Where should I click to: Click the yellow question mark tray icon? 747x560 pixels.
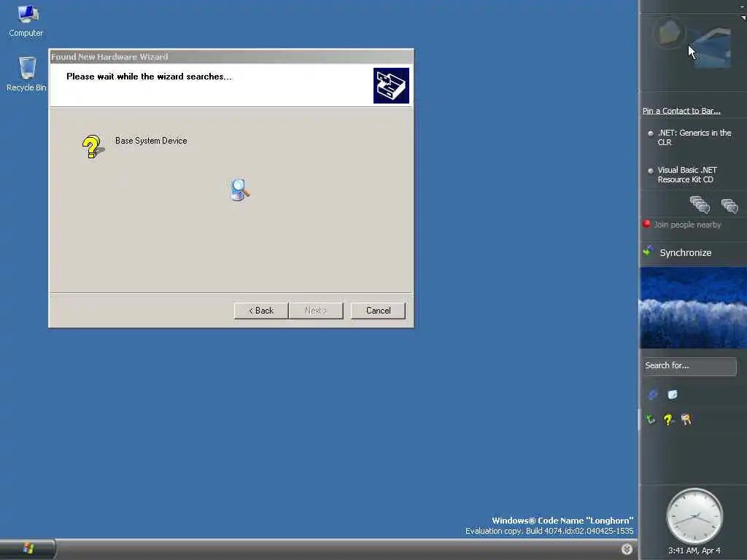tap(668, 419)
